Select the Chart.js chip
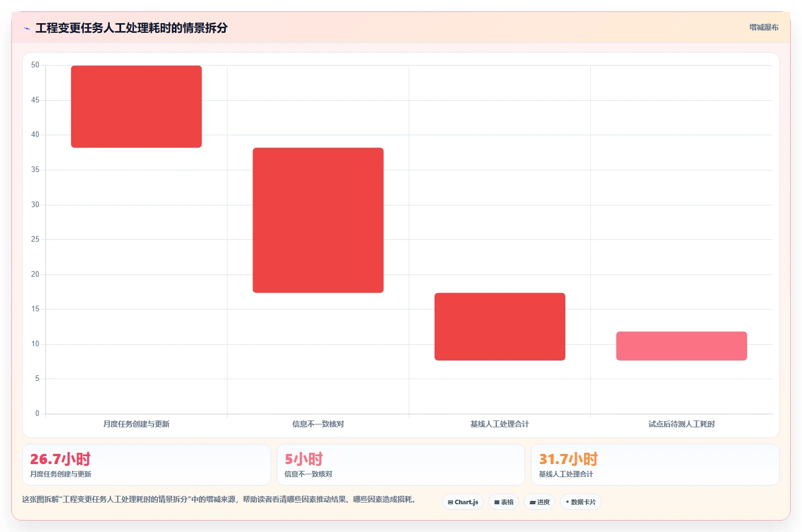The width and height of the screenshot is (802, 532). (x=463, y=502)
